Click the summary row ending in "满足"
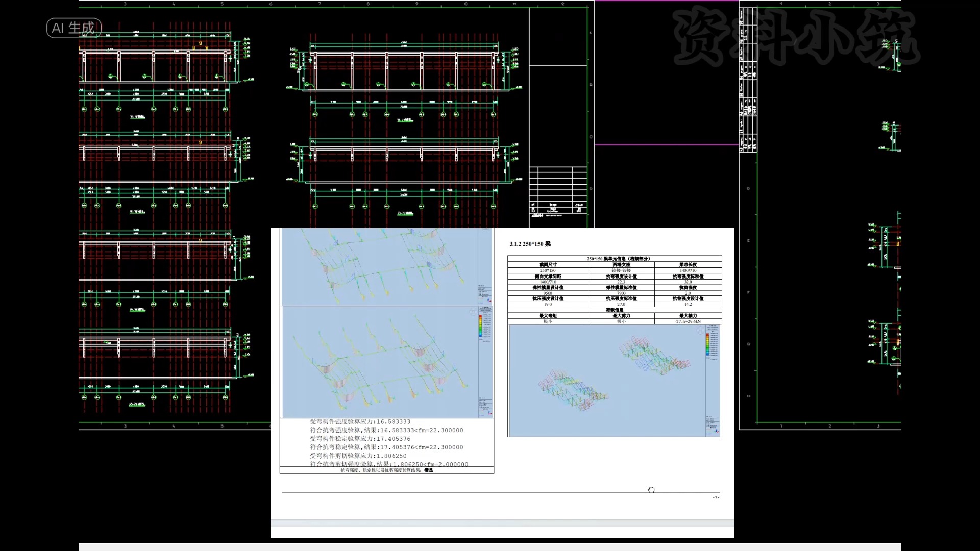 [387, 470]
